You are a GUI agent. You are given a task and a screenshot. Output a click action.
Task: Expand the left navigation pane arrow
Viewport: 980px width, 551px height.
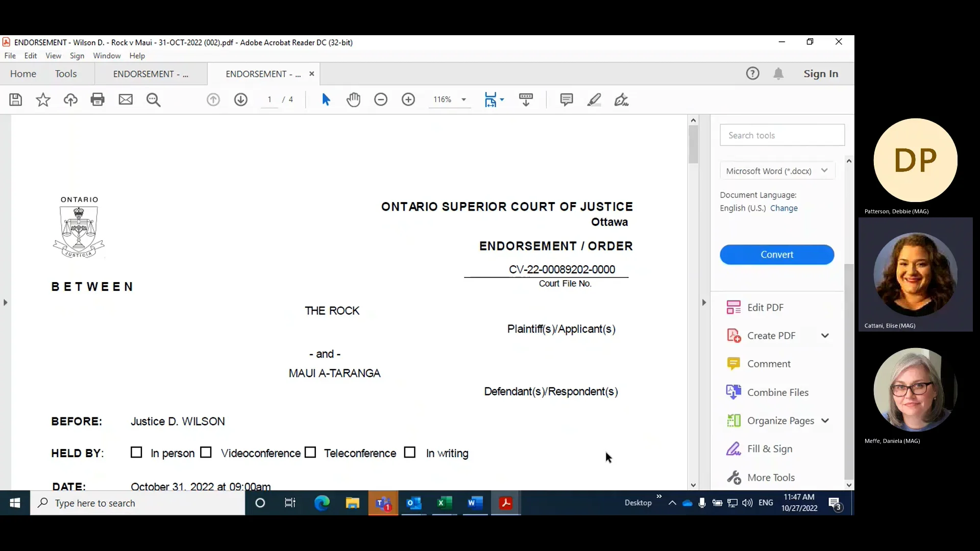5,303
